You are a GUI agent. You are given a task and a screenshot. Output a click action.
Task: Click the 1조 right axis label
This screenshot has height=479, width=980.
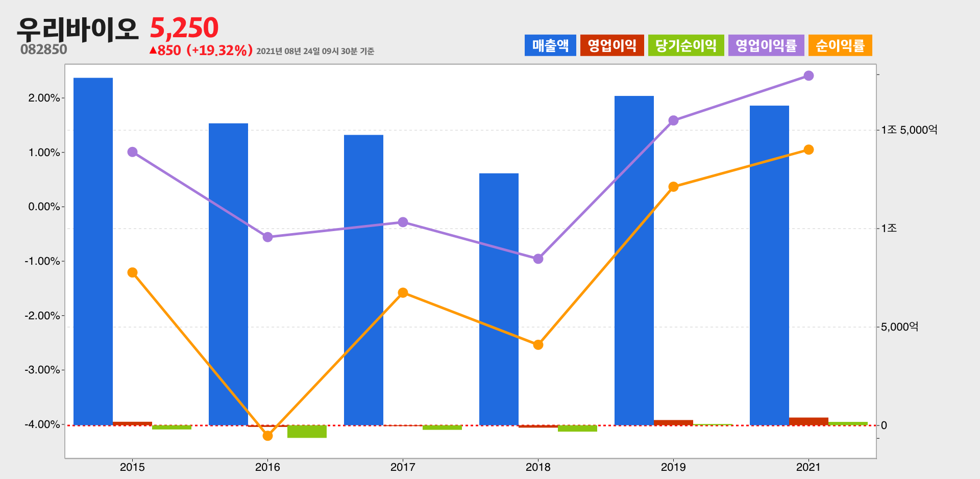click(889, 228)
